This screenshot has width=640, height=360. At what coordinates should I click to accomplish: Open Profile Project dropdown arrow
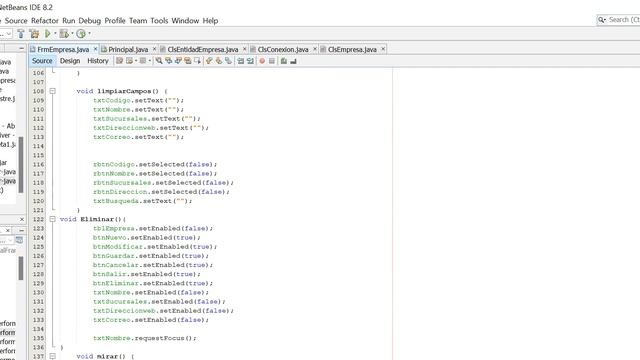click(x=89, y=34)
